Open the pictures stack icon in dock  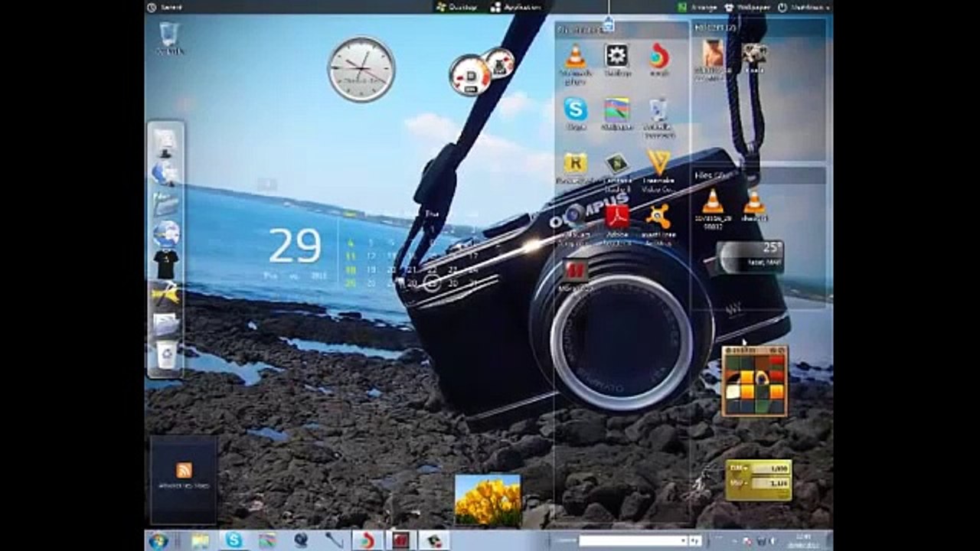pyautogui.click(x=165, y=324)
